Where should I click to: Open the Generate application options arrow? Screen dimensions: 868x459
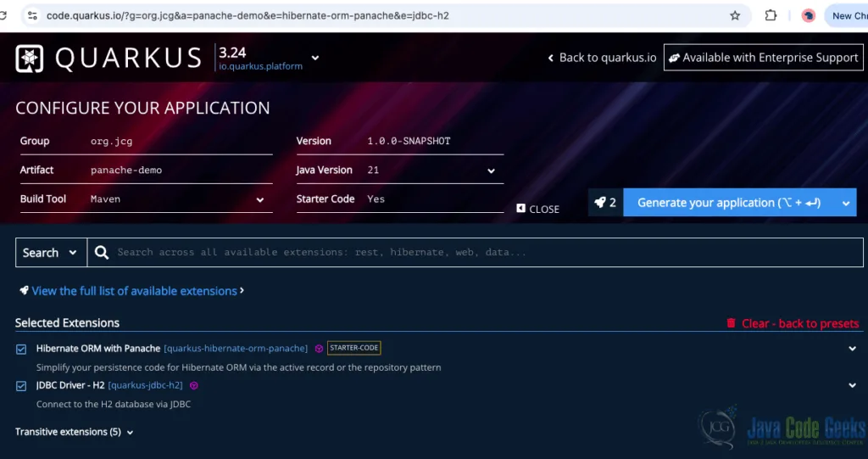coord(846,203)
